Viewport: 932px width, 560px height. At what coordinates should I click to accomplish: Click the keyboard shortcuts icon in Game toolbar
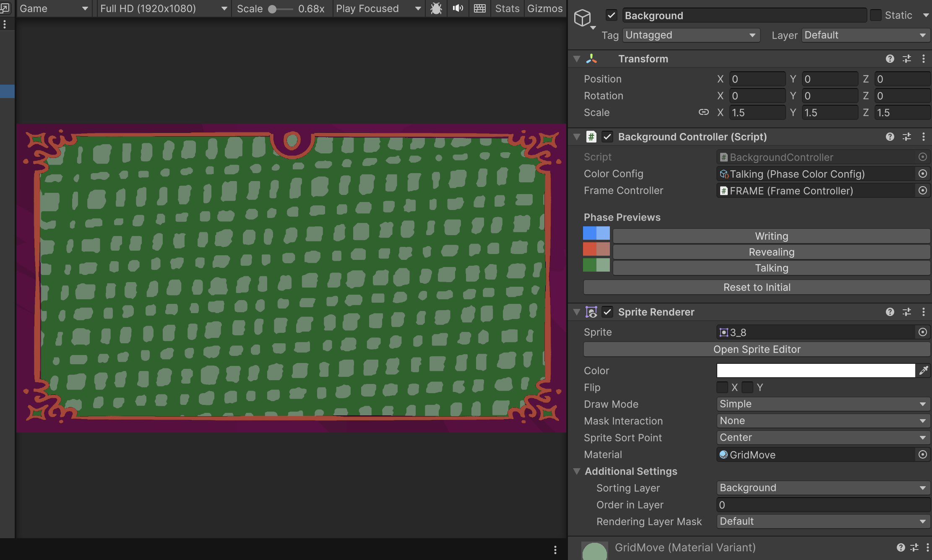pyautogui.click(x=479, y=8)
